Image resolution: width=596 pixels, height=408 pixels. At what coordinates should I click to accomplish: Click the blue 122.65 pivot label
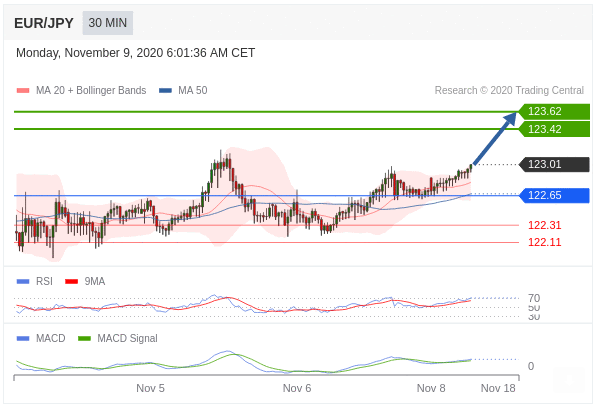pyautogui.click(x=554, y=195)
